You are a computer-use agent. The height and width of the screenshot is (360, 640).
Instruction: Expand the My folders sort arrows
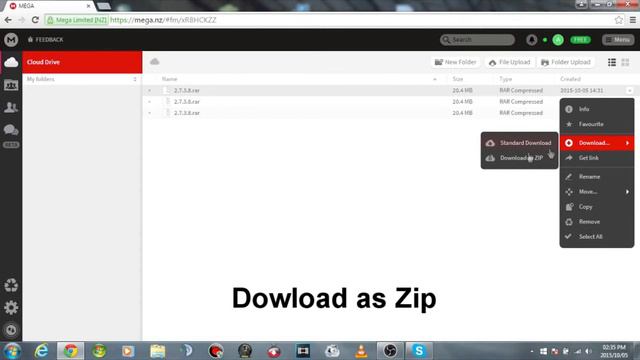point(135,79)
